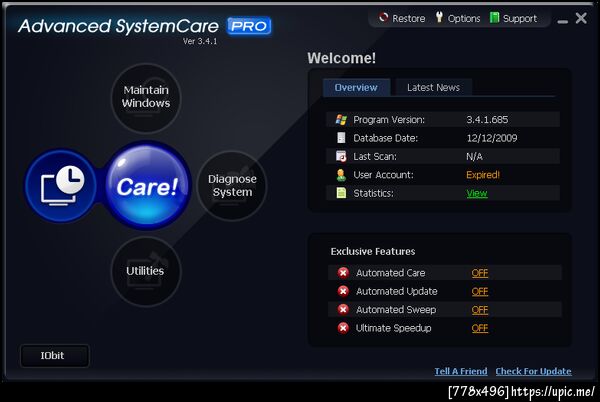Open the Maintain Windows module
Viewport: 600px width, 402px height.
click(x=146, y=98)
